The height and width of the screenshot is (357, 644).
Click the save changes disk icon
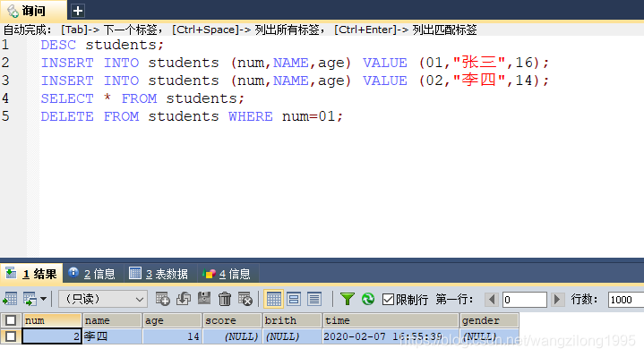point(204,299)
